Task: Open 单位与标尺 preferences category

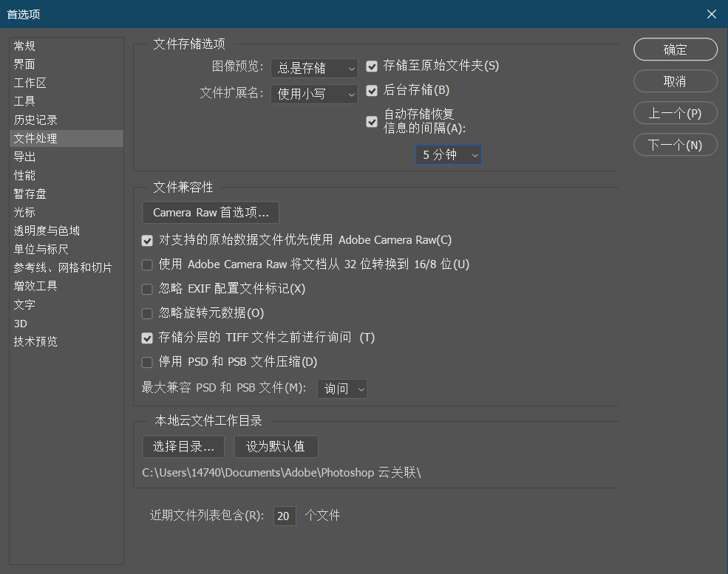Action: point(67,249)
